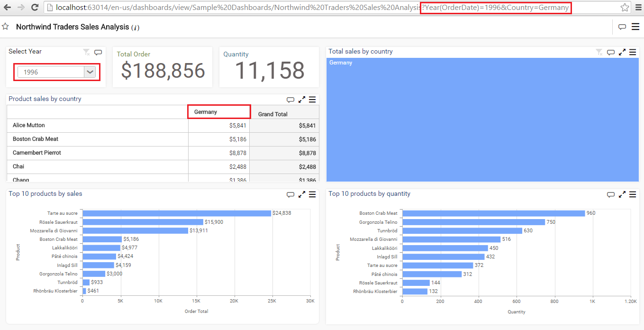644x330 pixels.
Task: Click the Inlagd Sill bar in quantity chart
Action: tap(444, 257)
